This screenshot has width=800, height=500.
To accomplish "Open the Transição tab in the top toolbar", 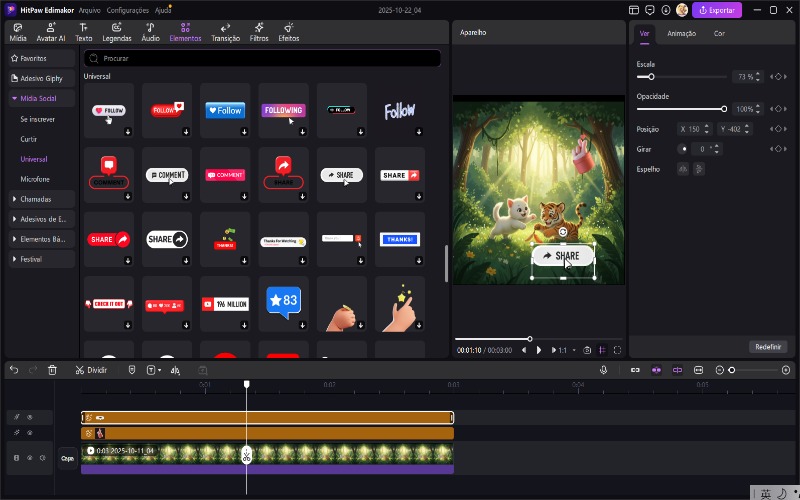I will click(225, 32).
